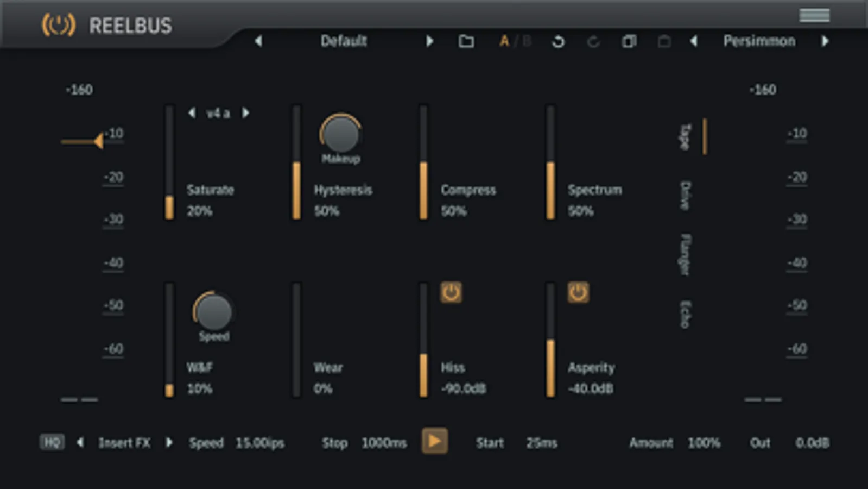868x489 pixels.
Task: Click the Wear 0% value
Action: click(323, 388)
